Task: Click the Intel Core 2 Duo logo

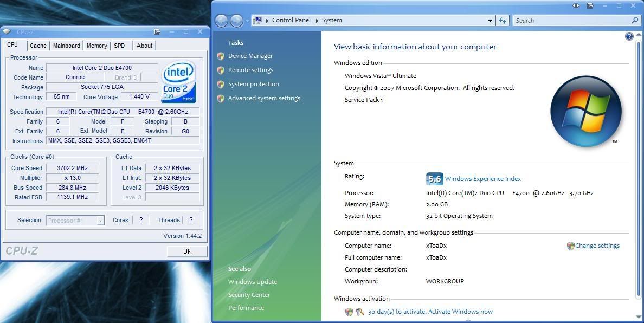Action: click(x=178, y=81)
